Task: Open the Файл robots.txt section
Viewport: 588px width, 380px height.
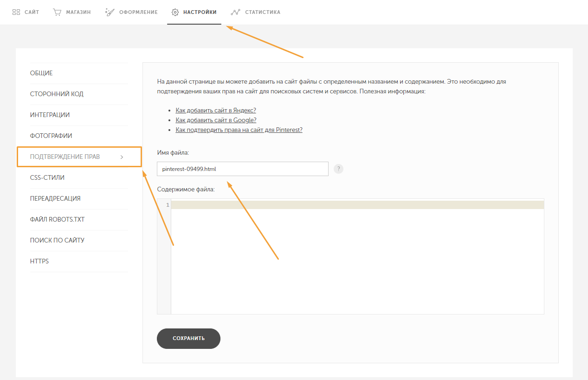Action: click(58, 220)
